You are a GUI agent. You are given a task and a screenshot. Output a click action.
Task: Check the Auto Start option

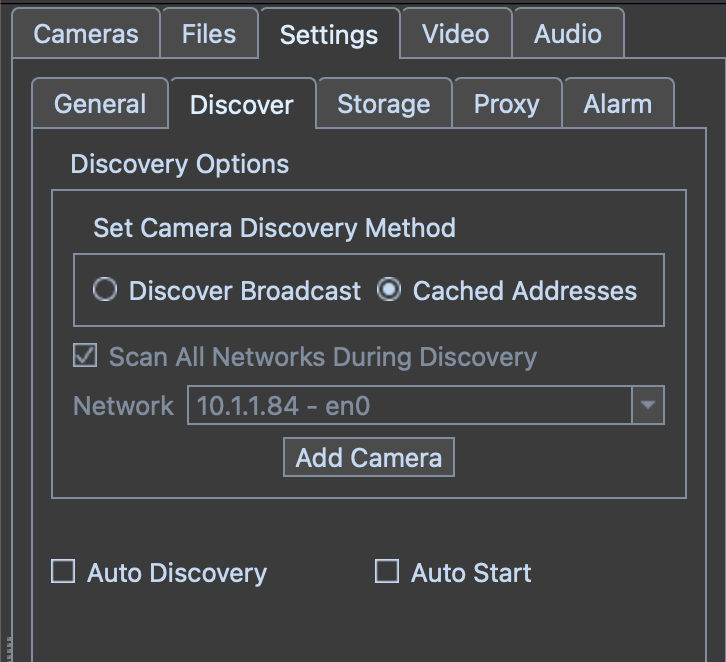click(386, 572)
